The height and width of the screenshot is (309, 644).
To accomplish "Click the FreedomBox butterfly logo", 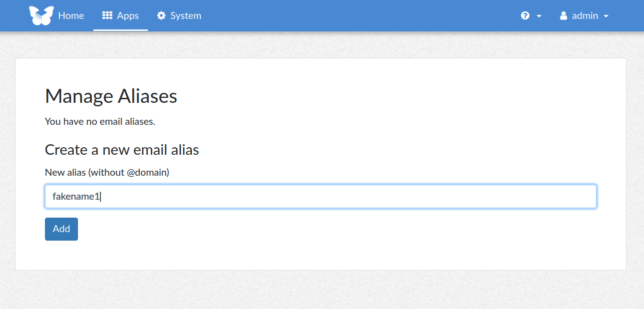I will tap(41, 15).
